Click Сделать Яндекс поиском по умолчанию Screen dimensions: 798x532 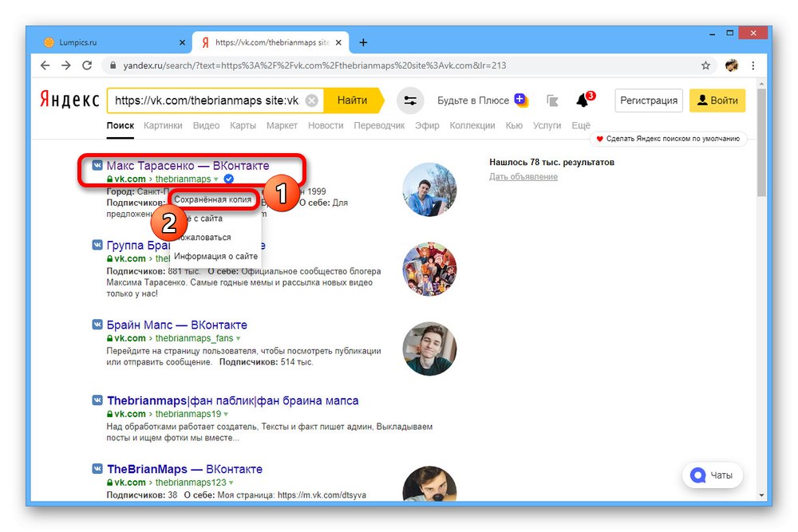click(x=669, y=139)
